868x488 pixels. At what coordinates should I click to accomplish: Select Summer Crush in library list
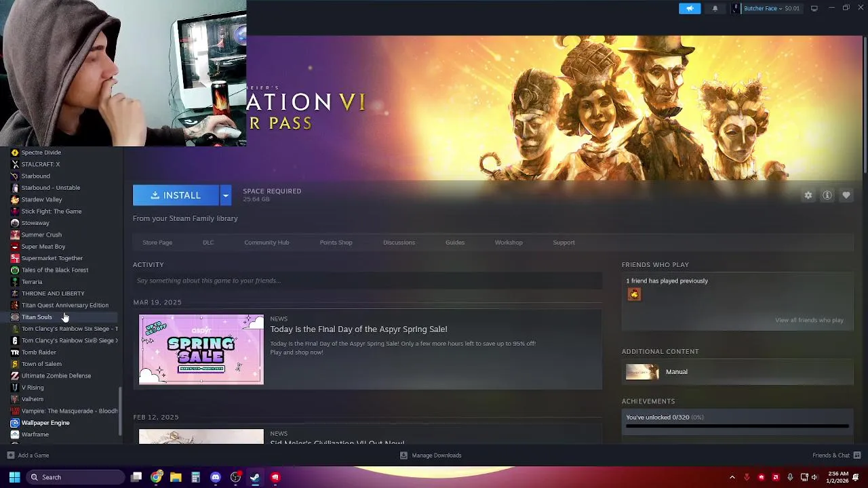(x=41, y=235)
